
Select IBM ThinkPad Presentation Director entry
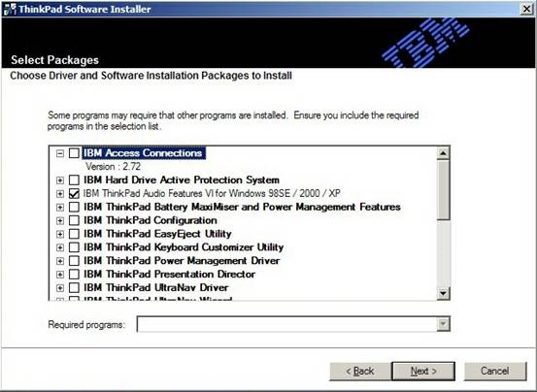click(170, 275)
